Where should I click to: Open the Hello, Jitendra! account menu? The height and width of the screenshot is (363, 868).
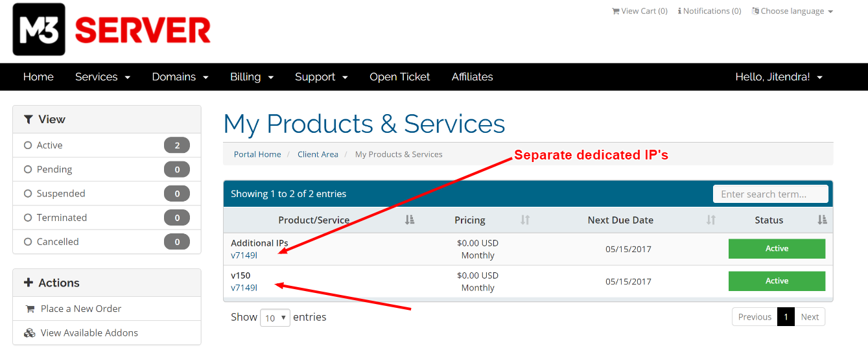779,76
